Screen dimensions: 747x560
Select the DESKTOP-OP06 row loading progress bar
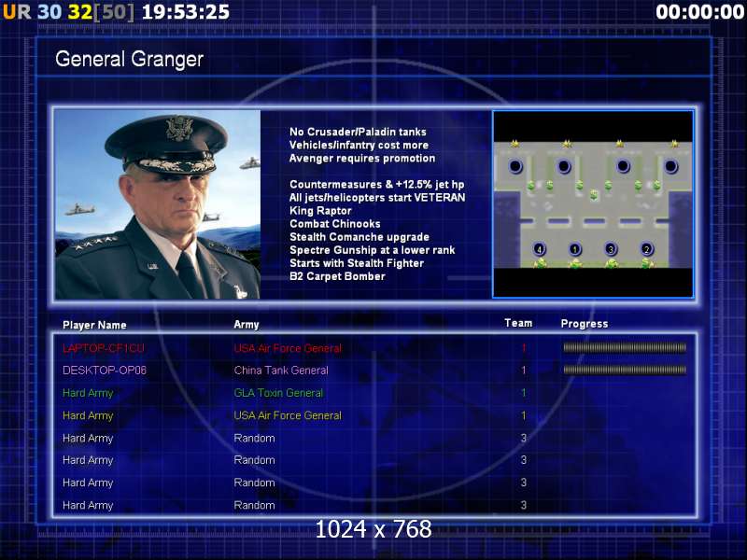tap(625, 370)
